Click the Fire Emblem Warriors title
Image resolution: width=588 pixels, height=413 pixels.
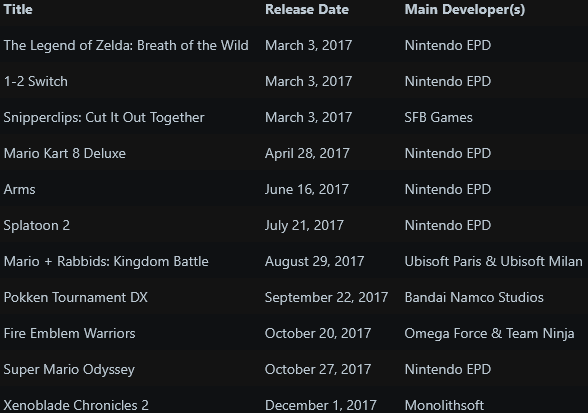click(x=69, y=333)
